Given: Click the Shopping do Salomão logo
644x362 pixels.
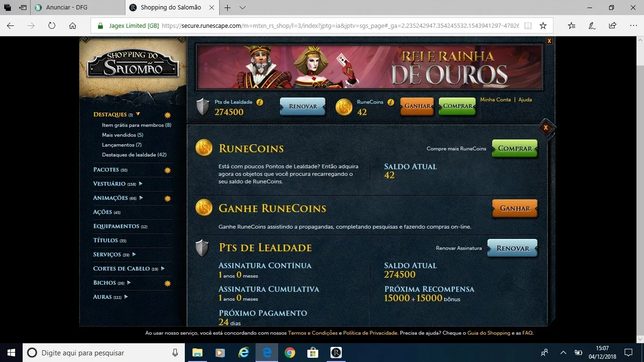Looking at the screenshot, I should pos(133,64).
